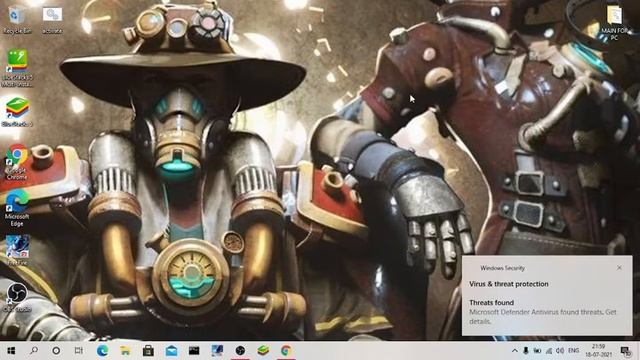This screenshot has width=640, height=360.
Task: Switch ENG input language indicator
Action: point(573,351)
